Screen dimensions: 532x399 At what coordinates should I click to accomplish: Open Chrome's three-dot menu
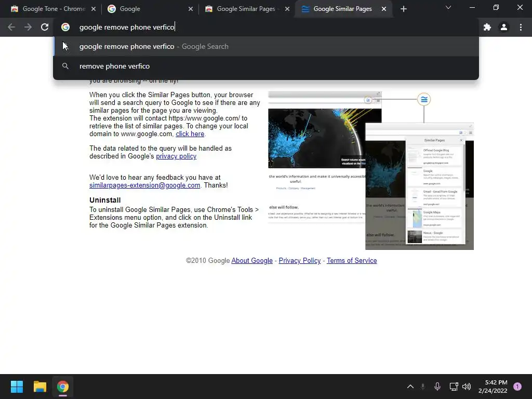point(521,27)
